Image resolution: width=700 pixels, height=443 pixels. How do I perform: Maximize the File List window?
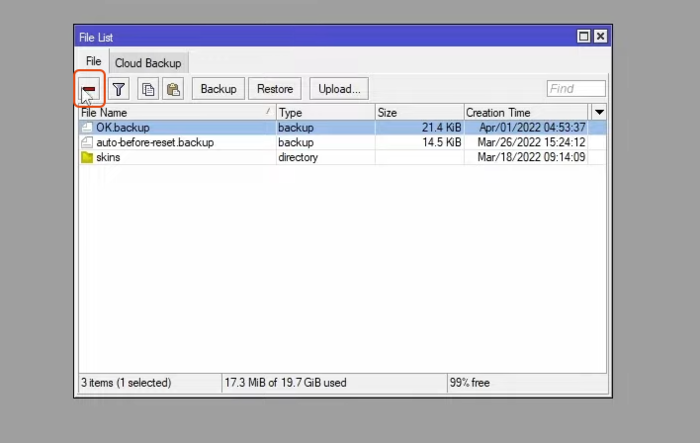tap(584, 37)
